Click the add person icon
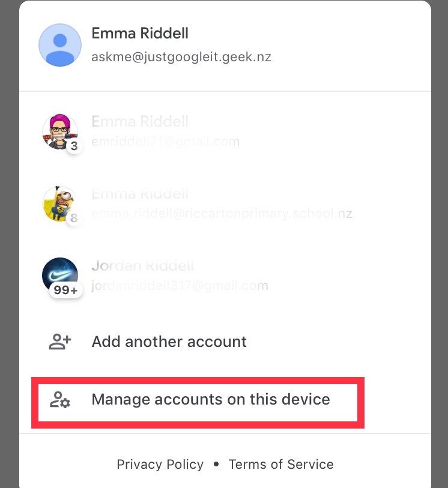 pos(60,342)
